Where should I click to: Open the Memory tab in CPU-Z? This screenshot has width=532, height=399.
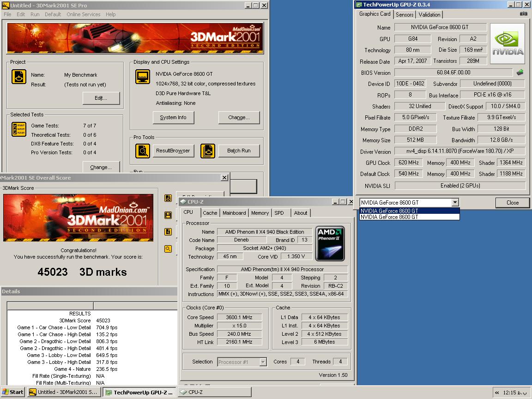pyautogui.click(x=260, y=213)
